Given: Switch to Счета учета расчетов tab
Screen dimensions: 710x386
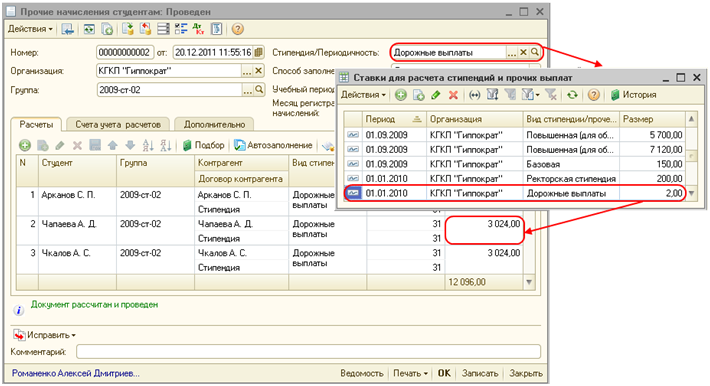Looking at the screenshot, I should pos(118,124).
